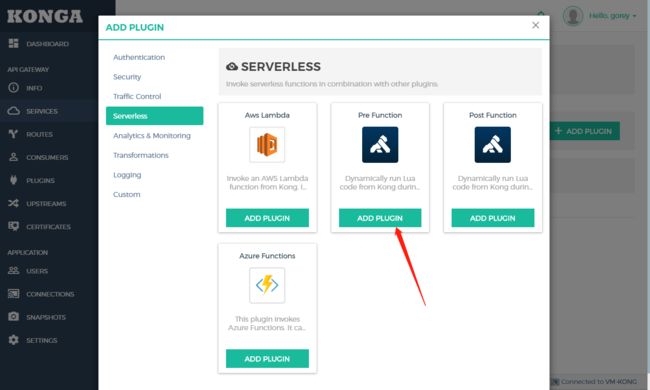Viewport: 650px width, 390px height.
Task: Select Analytics & Monitoring category
Action: (x=152, y=136)
